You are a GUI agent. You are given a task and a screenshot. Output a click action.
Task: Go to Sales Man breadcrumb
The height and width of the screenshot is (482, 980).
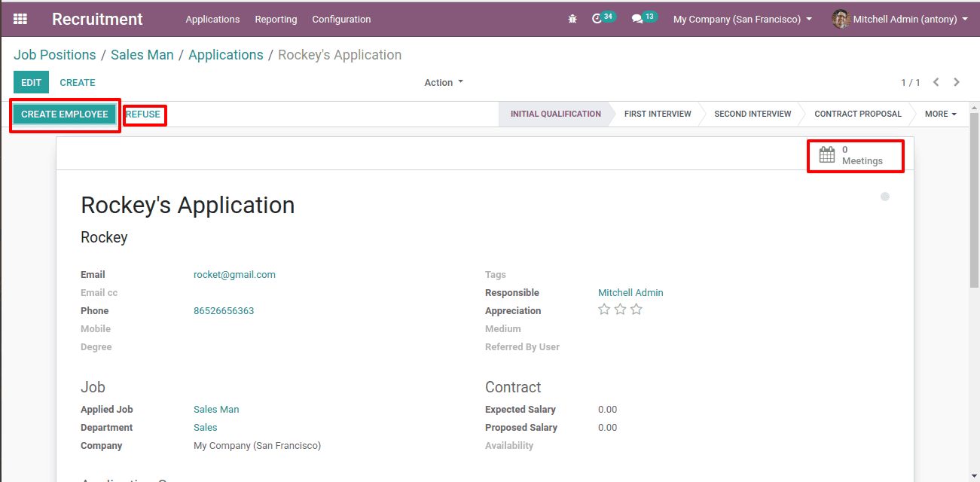pos(142,55)
